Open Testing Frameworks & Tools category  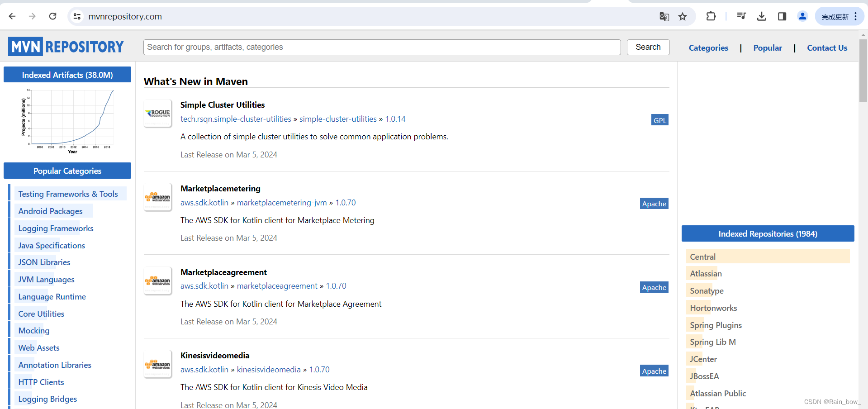click(68, 194)
